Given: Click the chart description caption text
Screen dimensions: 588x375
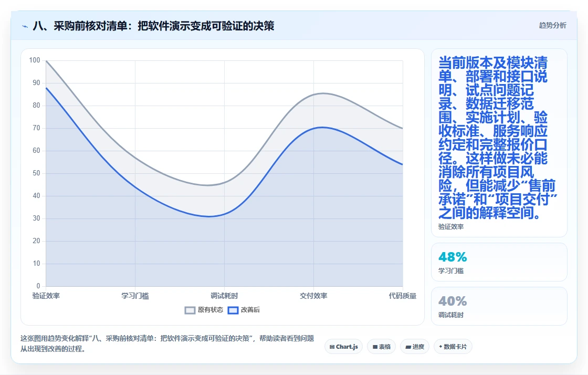Looking at the screenshot, I should click(x=167, y=343).
